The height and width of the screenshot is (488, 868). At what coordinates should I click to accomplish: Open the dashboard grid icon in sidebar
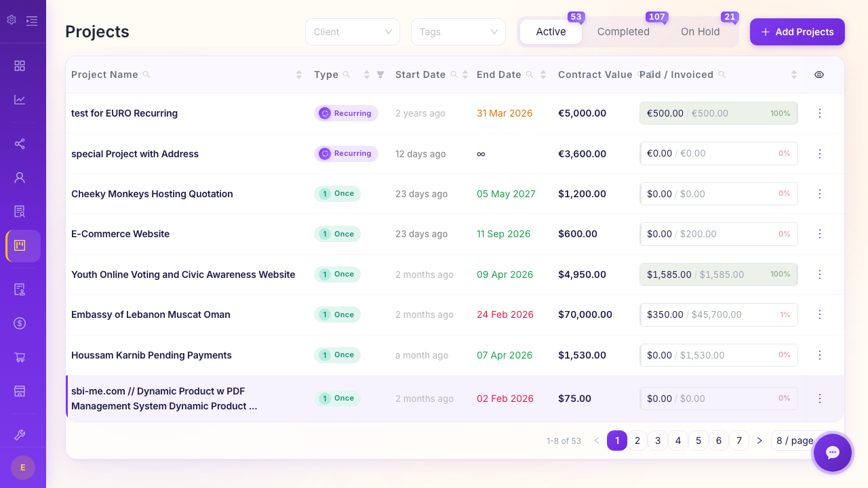(20, 66)
